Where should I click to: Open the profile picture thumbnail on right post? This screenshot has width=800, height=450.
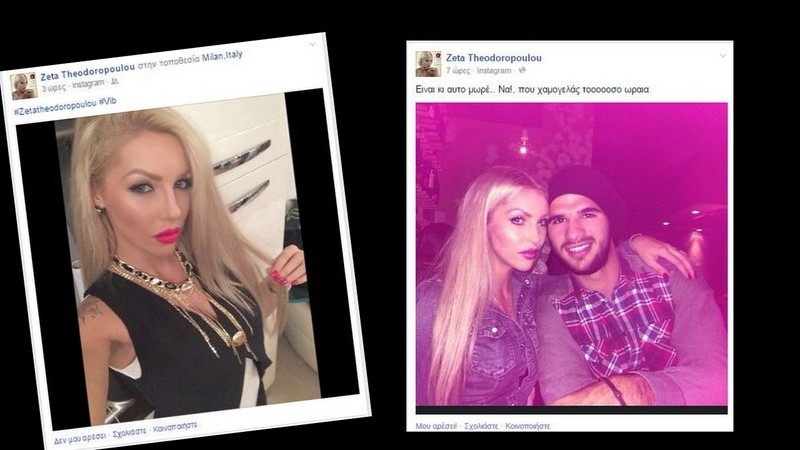click(428, 64)
